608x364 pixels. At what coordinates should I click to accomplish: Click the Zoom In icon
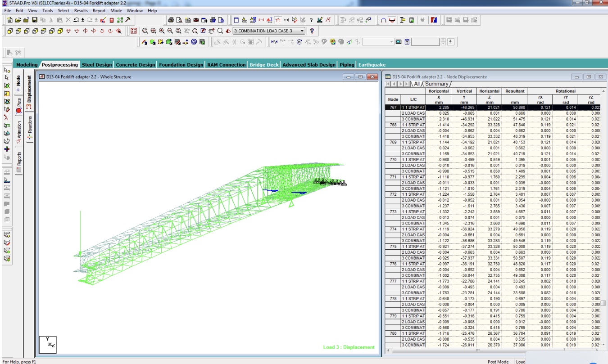coord(162,31)
